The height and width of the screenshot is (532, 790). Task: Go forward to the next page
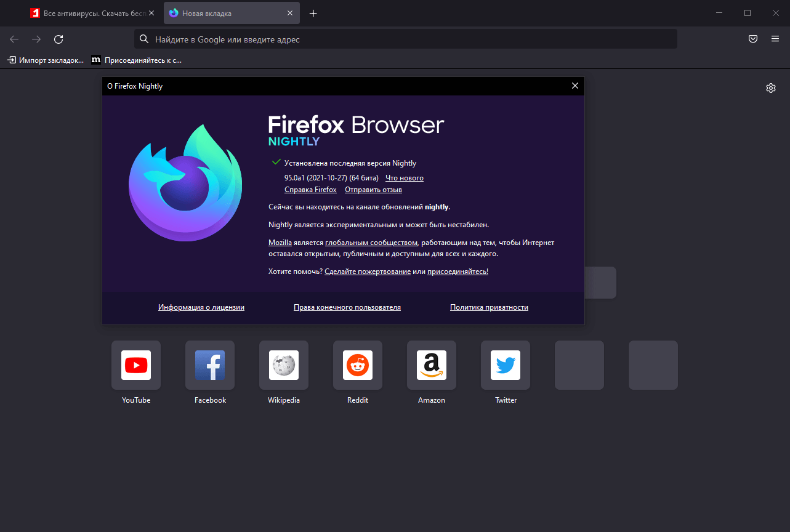tap(36, 39)
